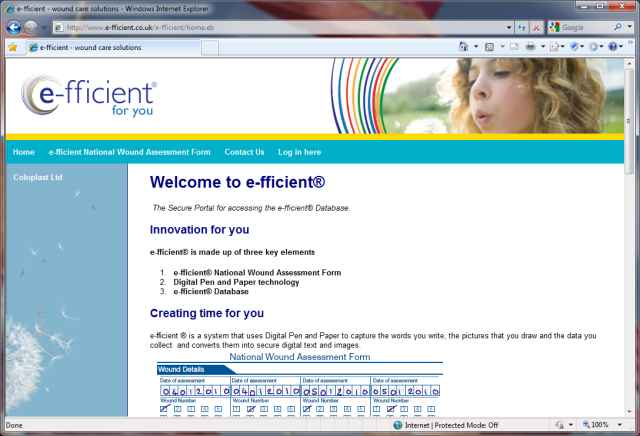640x436 pixels.
Task: Click the Internet Protected Mode Off status text
Action: [x=451, y=425]
